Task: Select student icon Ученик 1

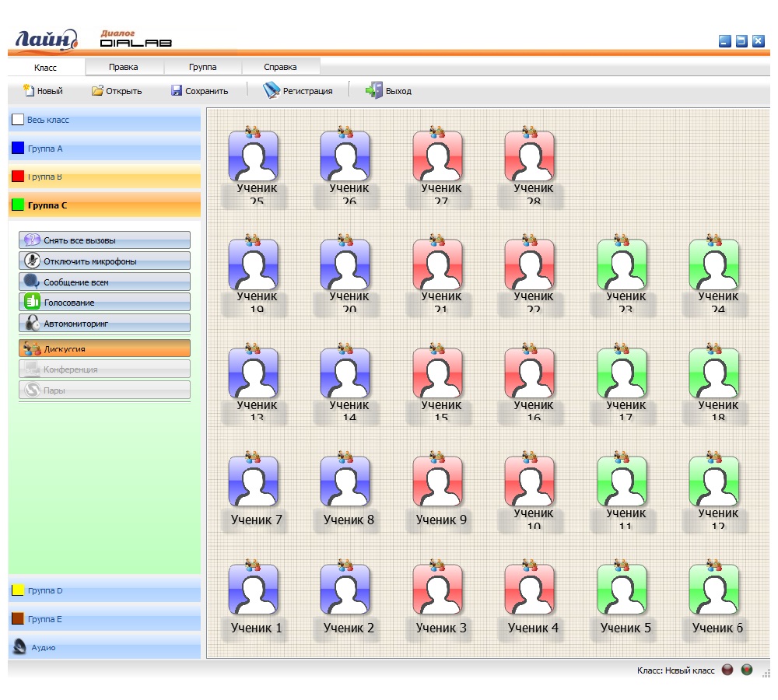Action: pyautogui.click(x=253, y=590)
